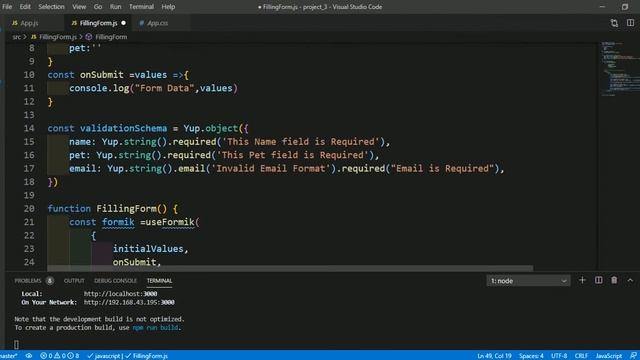This screenshot has width=640, height=360.
Task: Open the View menu
Action: point(79,7)
